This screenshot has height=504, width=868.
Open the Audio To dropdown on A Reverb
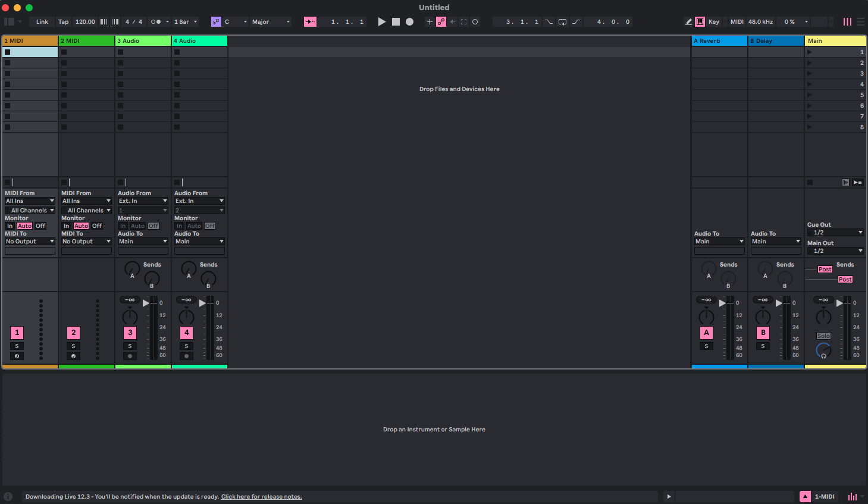pos(719,241)
